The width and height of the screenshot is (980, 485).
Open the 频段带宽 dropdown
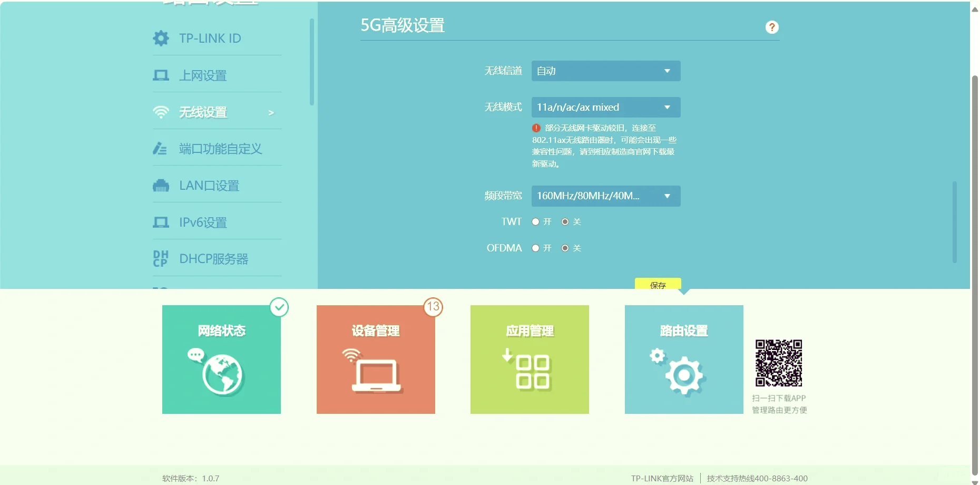coord(606,196)
